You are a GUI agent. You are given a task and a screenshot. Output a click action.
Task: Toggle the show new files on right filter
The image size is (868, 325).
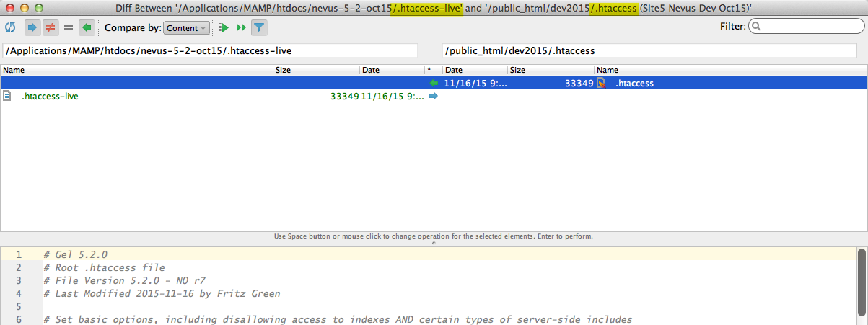pyautogui.click(x=87, y=28)
